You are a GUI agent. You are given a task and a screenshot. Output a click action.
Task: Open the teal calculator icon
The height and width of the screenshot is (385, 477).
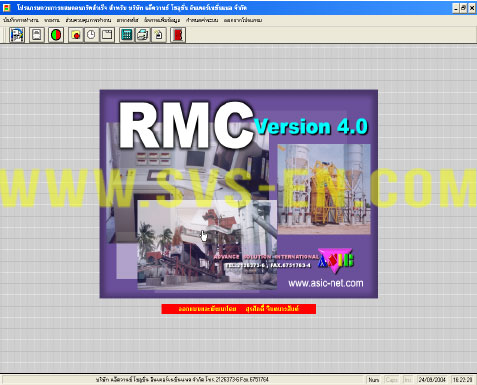point(127,35)
